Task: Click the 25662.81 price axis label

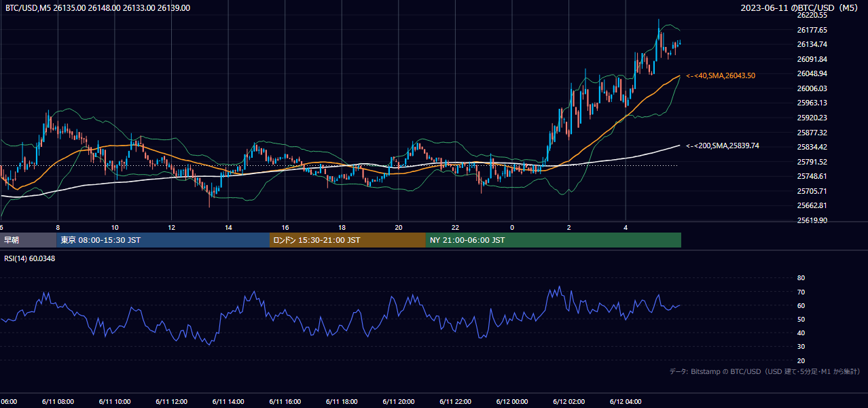Action: [812, 205]
